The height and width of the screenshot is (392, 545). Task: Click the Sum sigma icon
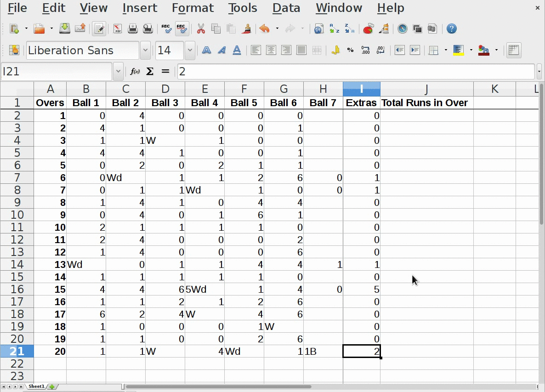pos(150,71)
